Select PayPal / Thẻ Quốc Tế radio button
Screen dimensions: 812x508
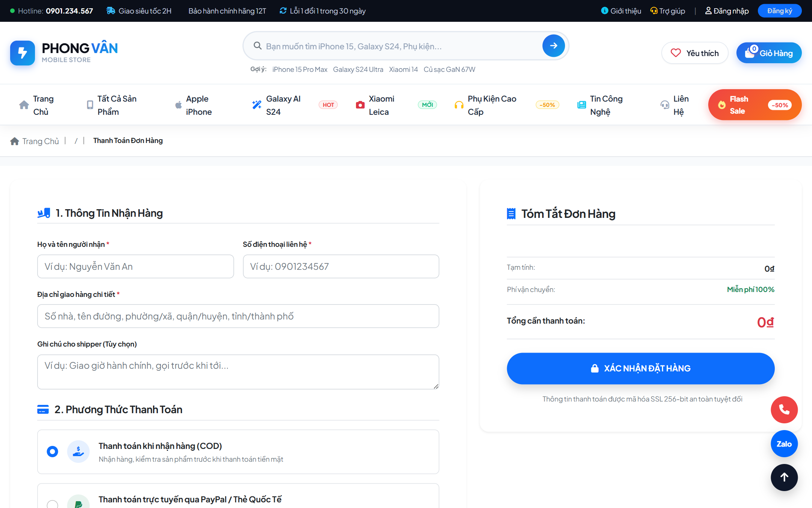52,505
